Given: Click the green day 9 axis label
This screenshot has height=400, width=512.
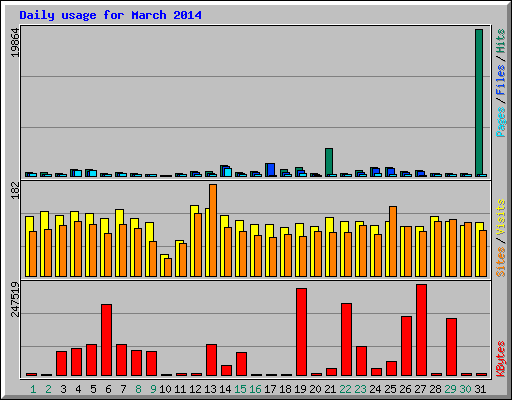Looking at the screenshot, I should 153,389.
